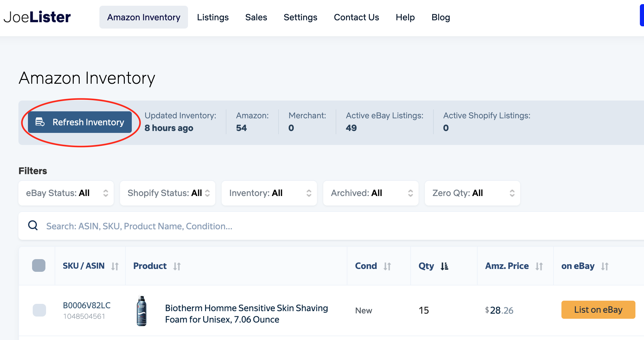Open the Blog link
644x340 pixels.
point(441,17)
